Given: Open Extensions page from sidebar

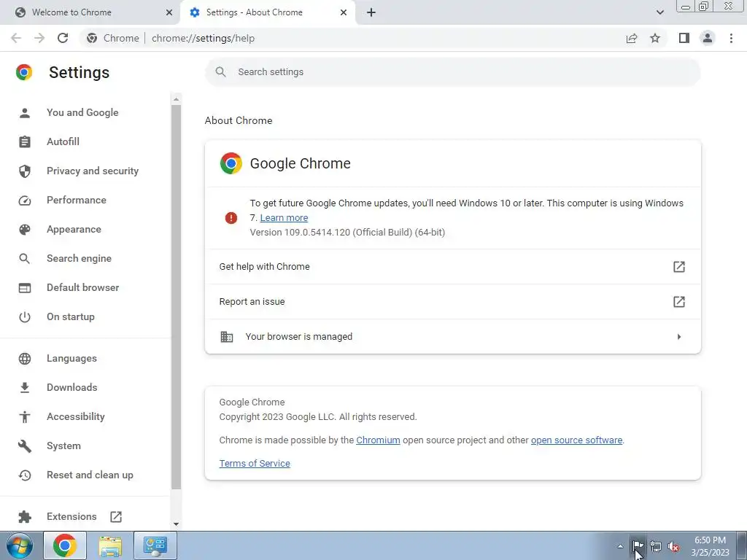Looking at the screenshot, I should tap(71, 517).
